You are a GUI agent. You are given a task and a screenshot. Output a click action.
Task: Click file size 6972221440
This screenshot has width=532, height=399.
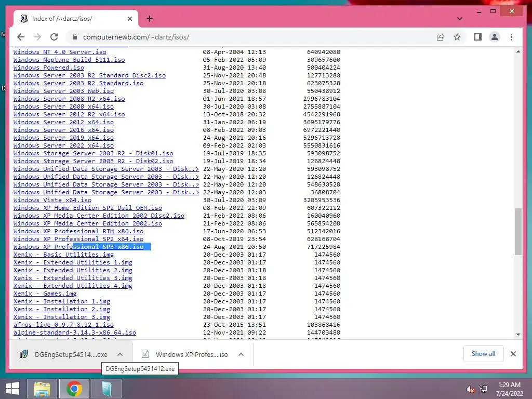click(x=322, y=130)
